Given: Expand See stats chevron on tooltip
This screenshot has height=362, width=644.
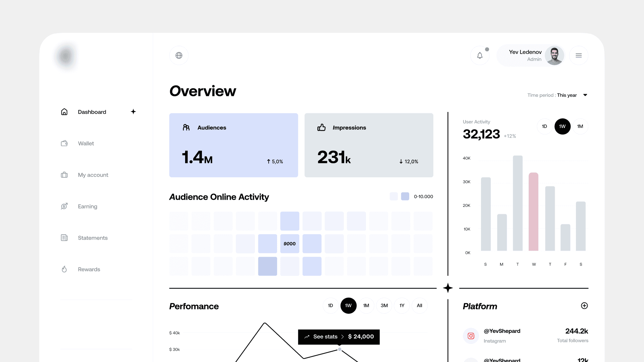Looking at the screenshot, I should (x=342, y=337).
